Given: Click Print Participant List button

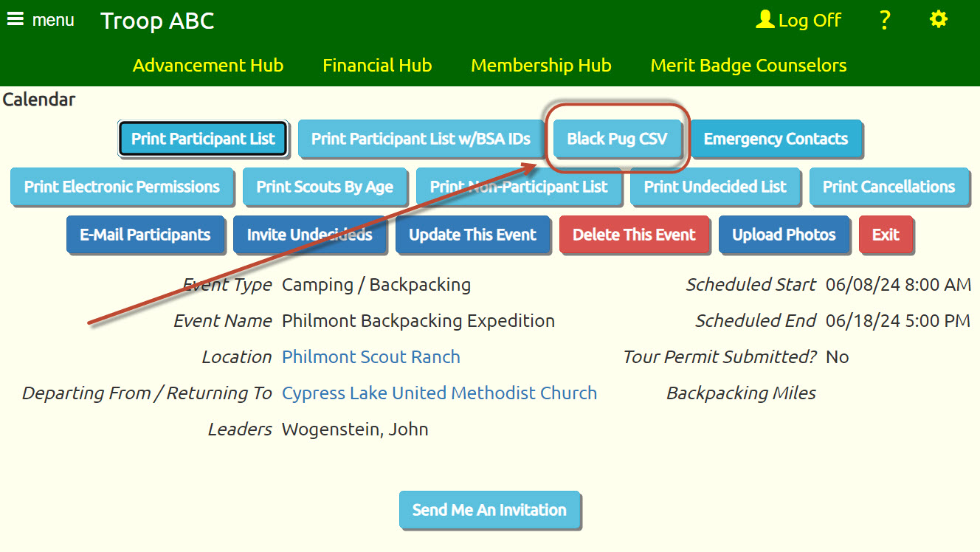Looking at the screenshot, I should [x=203, y=139].
